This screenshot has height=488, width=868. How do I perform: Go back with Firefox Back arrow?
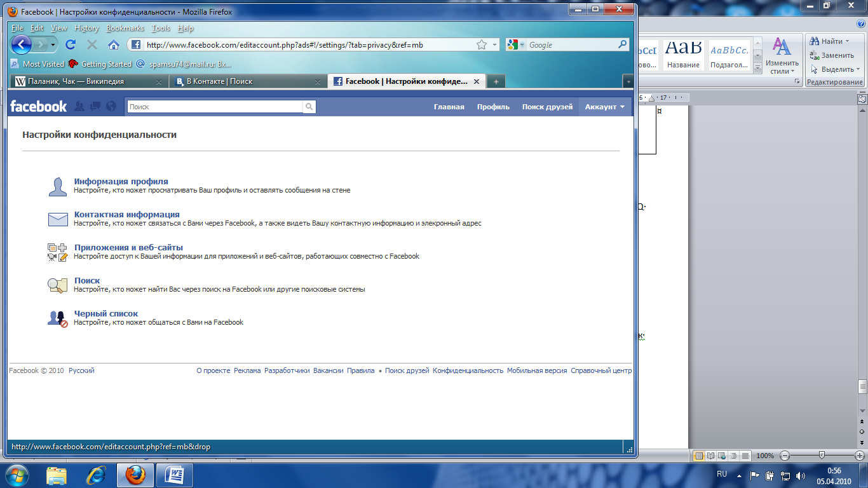point(22,44)
